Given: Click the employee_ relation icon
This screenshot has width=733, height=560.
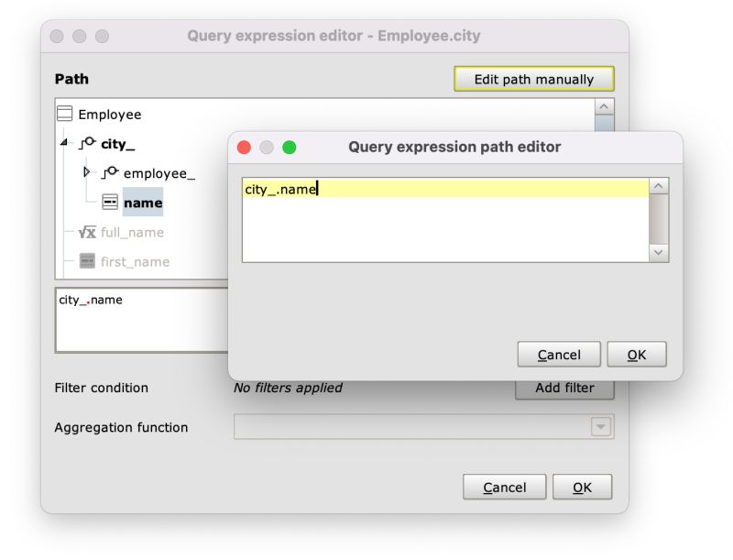Looking at the screenshot, I should pyautogui.click(x=110, y=172).
